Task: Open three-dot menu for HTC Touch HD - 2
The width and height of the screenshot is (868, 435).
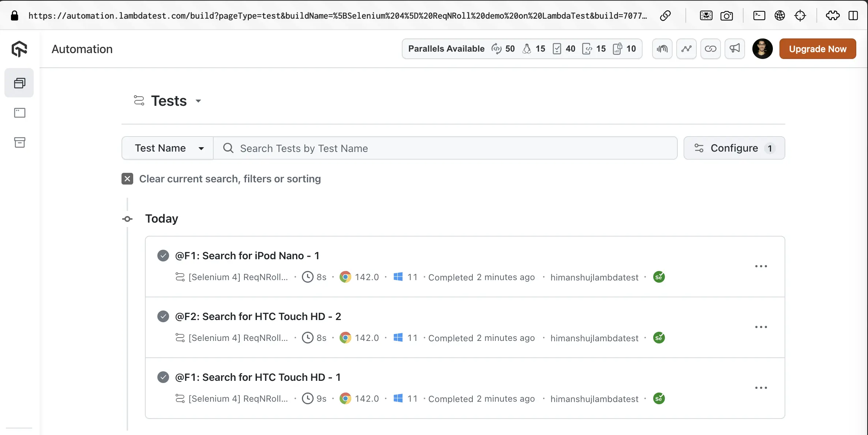Action: pos(761,327)
